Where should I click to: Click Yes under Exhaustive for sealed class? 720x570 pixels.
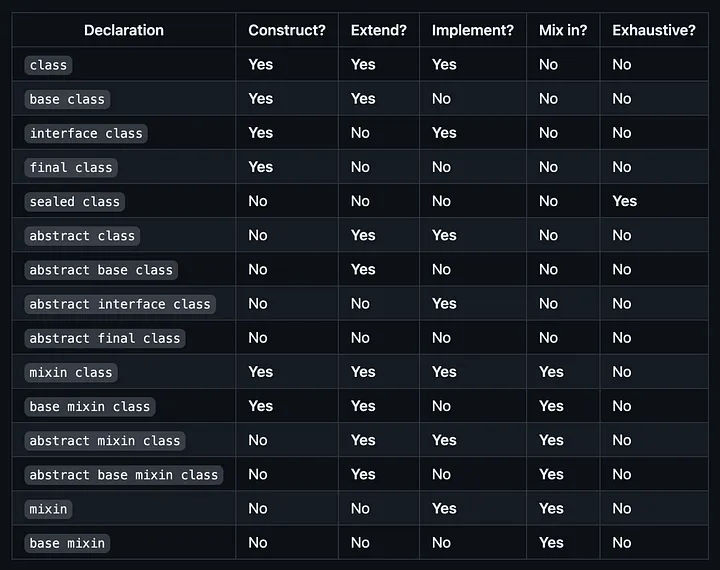[624, 201]
